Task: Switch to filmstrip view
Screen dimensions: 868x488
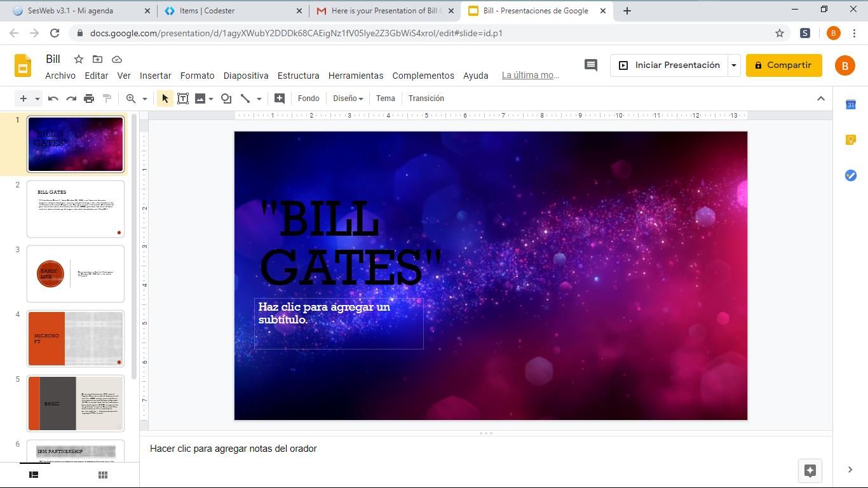Action: [x=34, y=475]
